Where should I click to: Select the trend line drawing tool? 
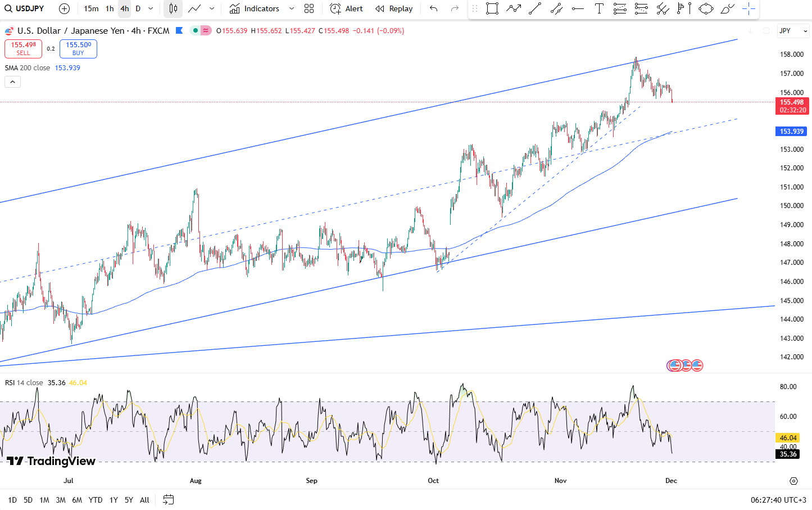pos(535,8)
